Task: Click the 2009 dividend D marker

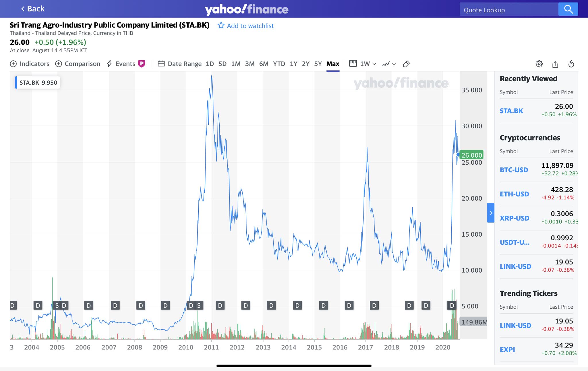Action: [165, 306]
